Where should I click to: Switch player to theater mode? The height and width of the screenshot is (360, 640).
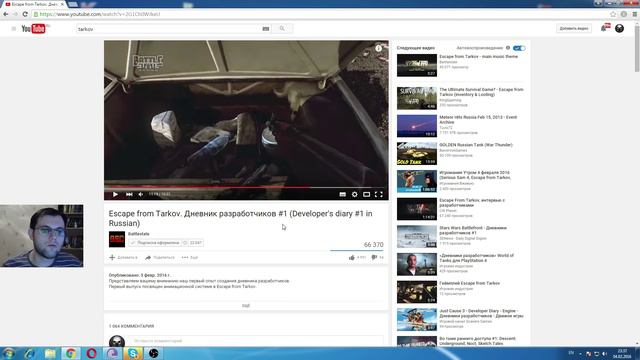(x=367, y=194)
